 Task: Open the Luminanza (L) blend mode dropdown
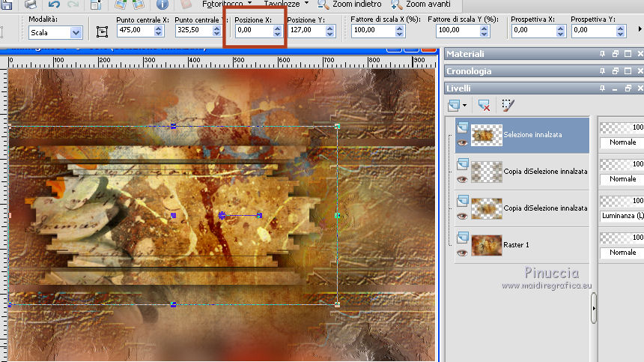click(622, 216)
